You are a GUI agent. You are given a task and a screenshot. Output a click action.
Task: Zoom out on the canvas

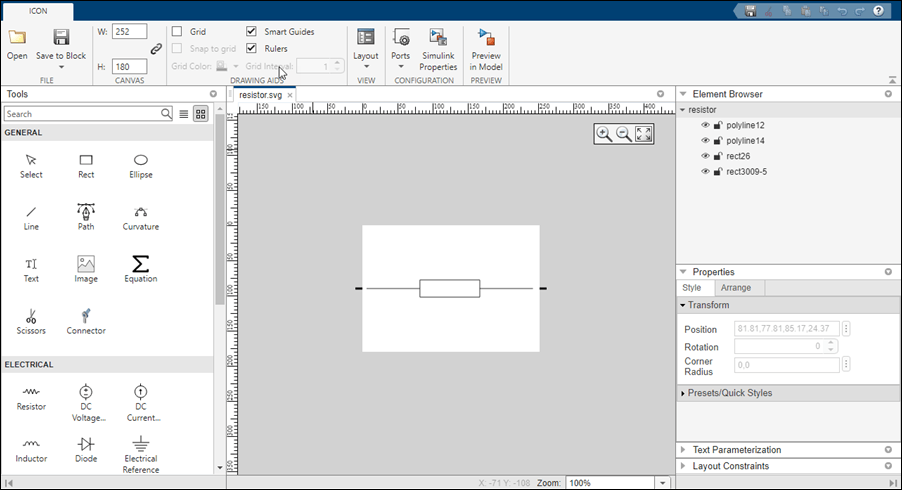624,134
